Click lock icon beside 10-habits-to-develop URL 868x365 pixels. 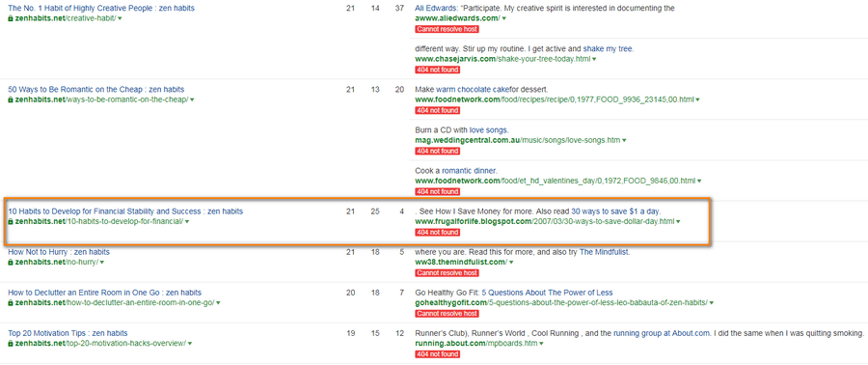pyautogui.click(x=11, y=221)
